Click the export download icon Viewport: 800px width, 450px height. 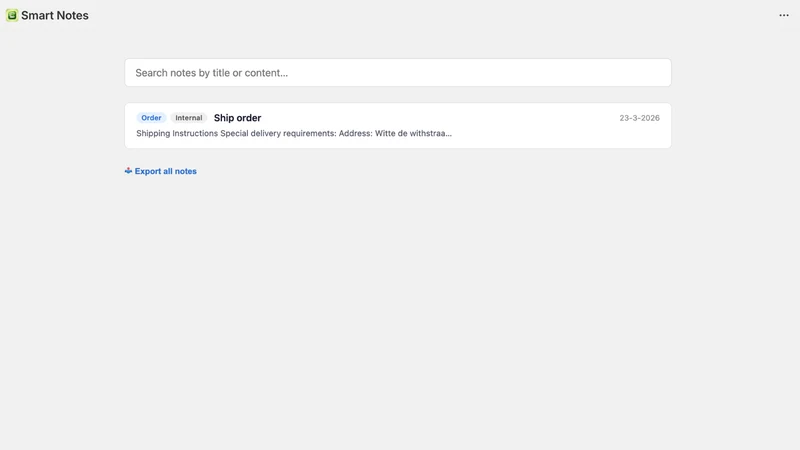pos(128,171)
